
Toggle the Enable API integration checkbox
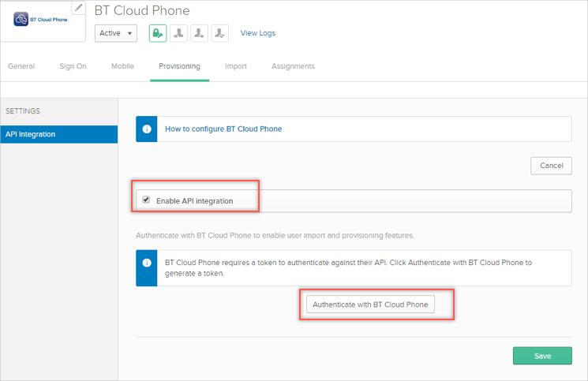point(146,200)
